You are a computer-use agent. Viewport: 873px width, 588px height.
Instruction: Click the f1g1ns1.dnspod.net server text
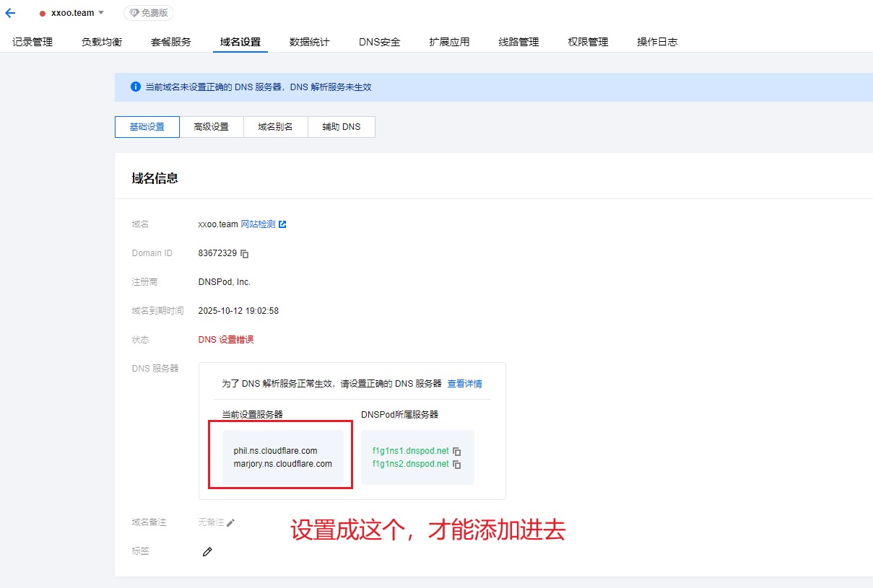(x=410, y=451)
